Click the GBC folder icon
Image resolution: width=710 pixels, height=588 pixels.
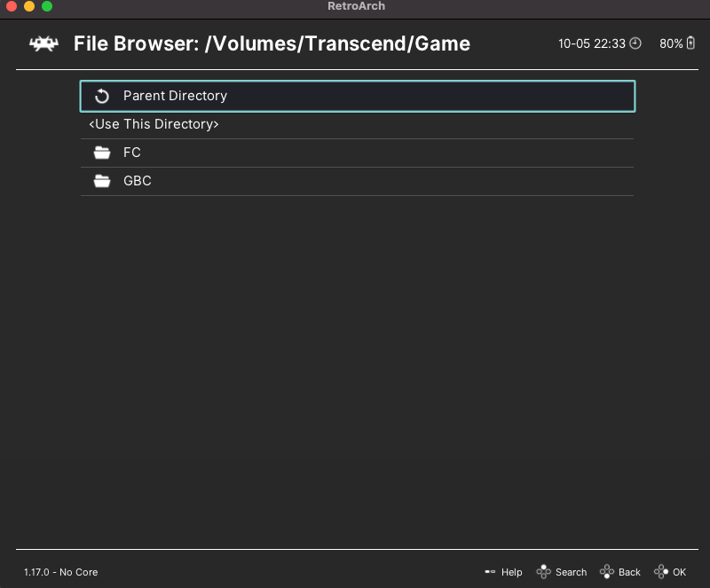click(102, 181)
